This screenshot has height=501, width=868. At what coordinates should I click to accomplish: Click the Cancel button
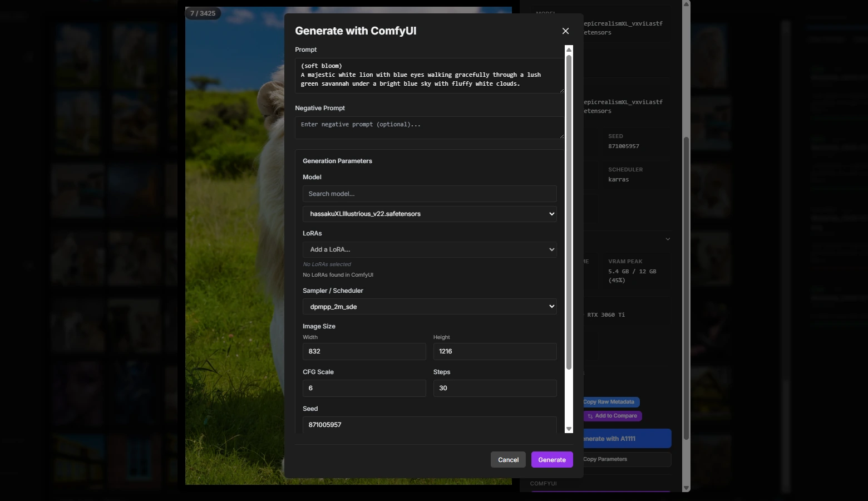pyautogui.click(x=507, y=459)
